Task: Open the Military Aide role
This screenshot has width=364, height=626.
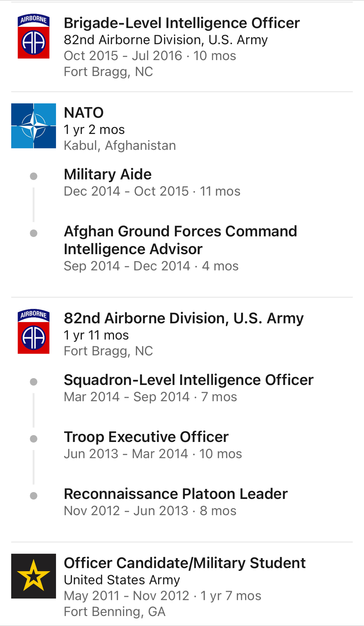Action: [108, 174]
